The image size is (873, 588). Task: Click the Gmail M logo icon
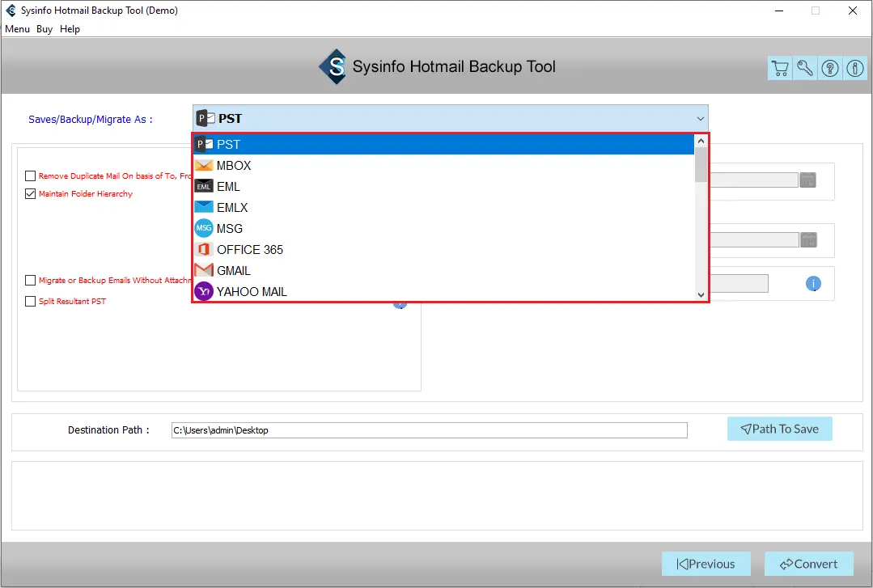204,270
